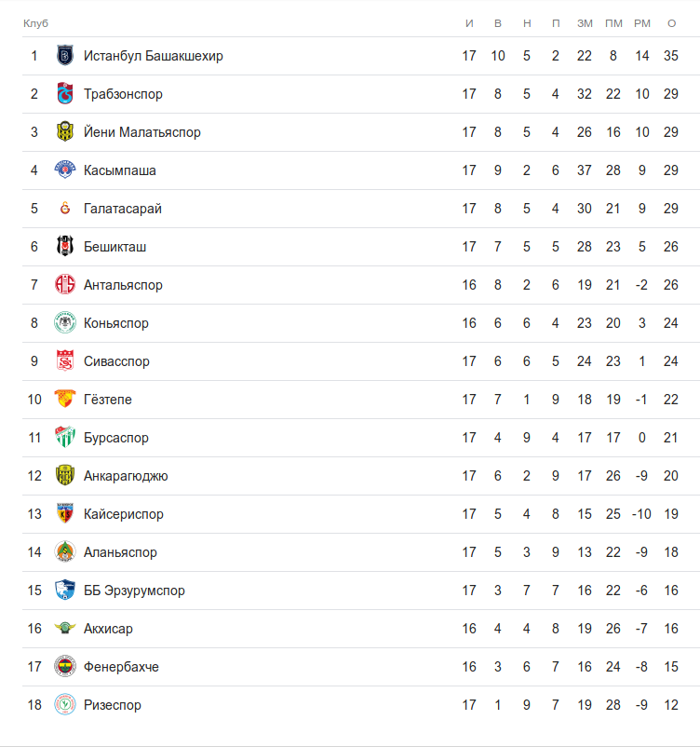Image resolution: width=700 pixels, height=747 pixels.
Task: Click the Kayserispor team logo
Action: click(65, 514)
